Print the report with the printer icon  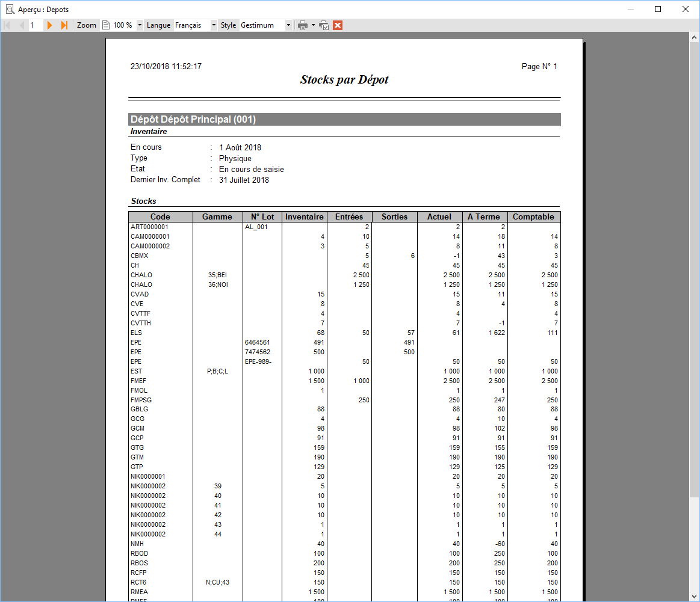tap(303, 25)
